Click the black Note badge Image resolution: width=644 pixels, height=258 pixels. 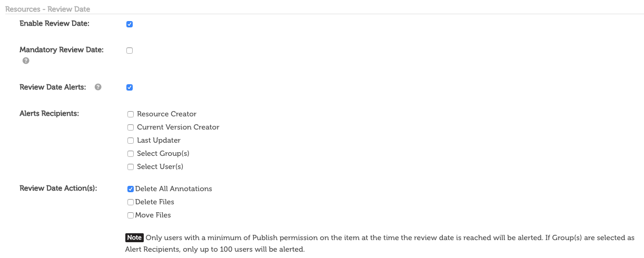[x=134, y=237]
